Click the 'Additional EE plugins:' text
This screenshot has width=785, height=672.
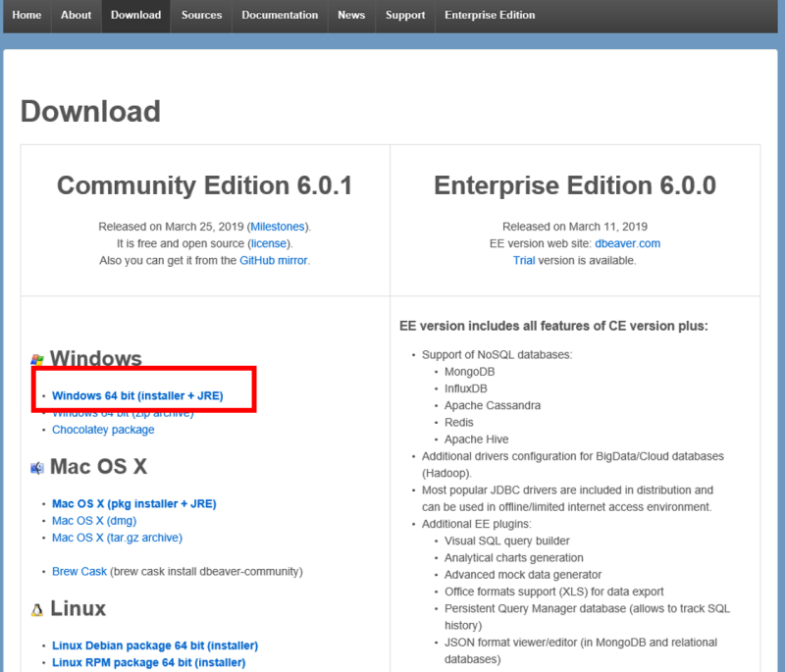pos(477,525)
